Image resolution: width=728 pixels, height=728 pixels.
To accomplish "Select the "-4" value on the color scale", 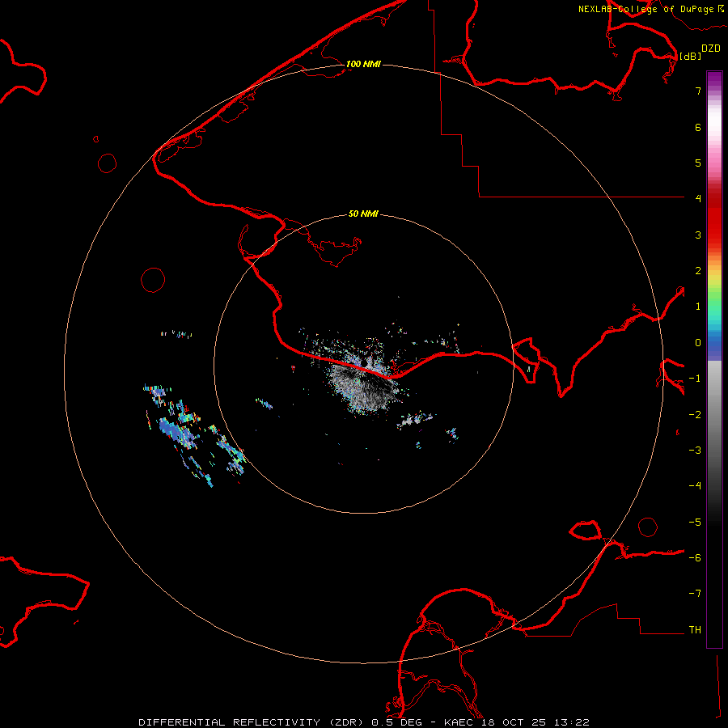I will (x=695, y=486).
